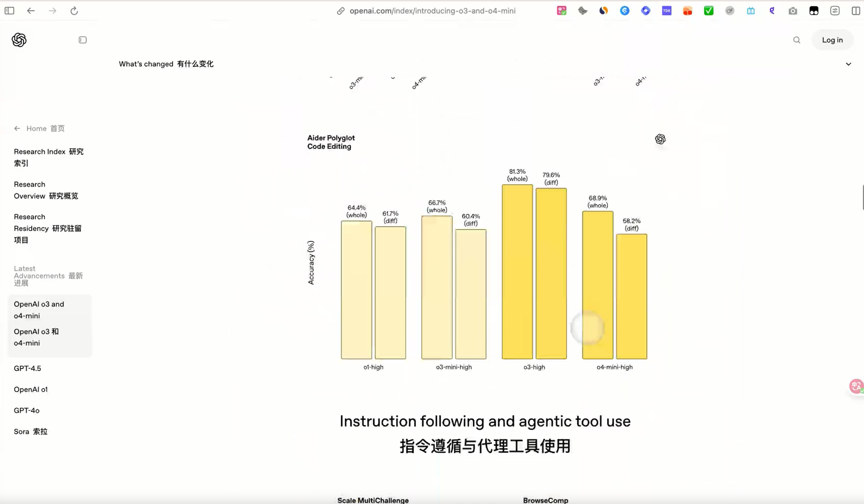
Task: Click Instruction following and agentic tool use heading
Action: coord(485,421)
